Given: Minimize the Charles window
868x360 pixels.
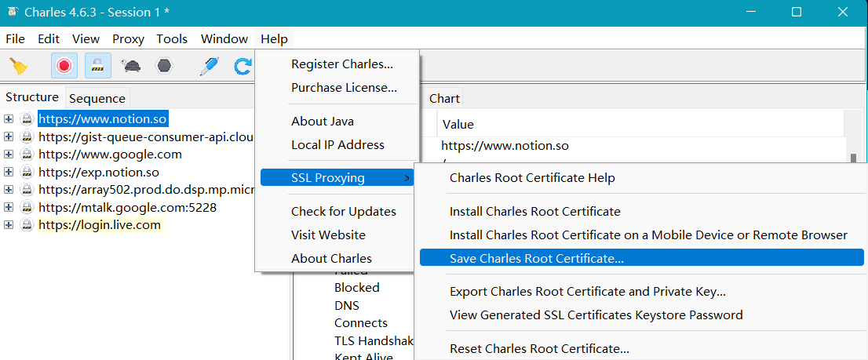Looking at the screenshot, I should click(x=750, y=13).
